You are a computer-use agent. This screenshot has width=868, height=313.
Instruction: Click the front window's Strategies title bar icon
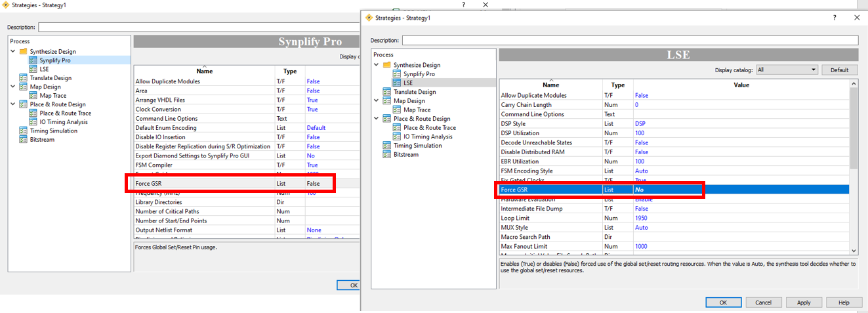[369, 18]
